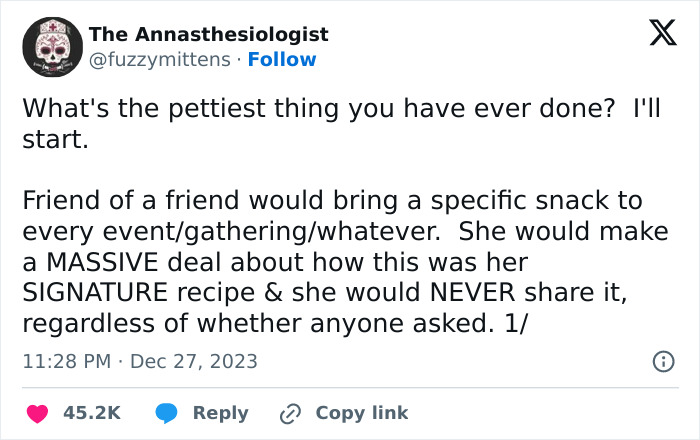Open the circled info icon near timestamp
This screenshot has height=440, width=700.
click(x=663, y=361)
